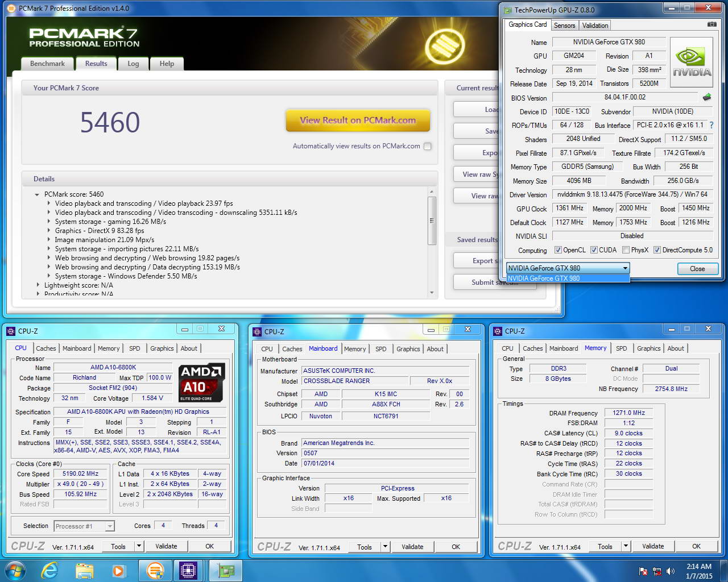Click the BIOS save chip icon in GPU-Z
This screenshot has height=582, width=728.
click(x=707, y=97)
